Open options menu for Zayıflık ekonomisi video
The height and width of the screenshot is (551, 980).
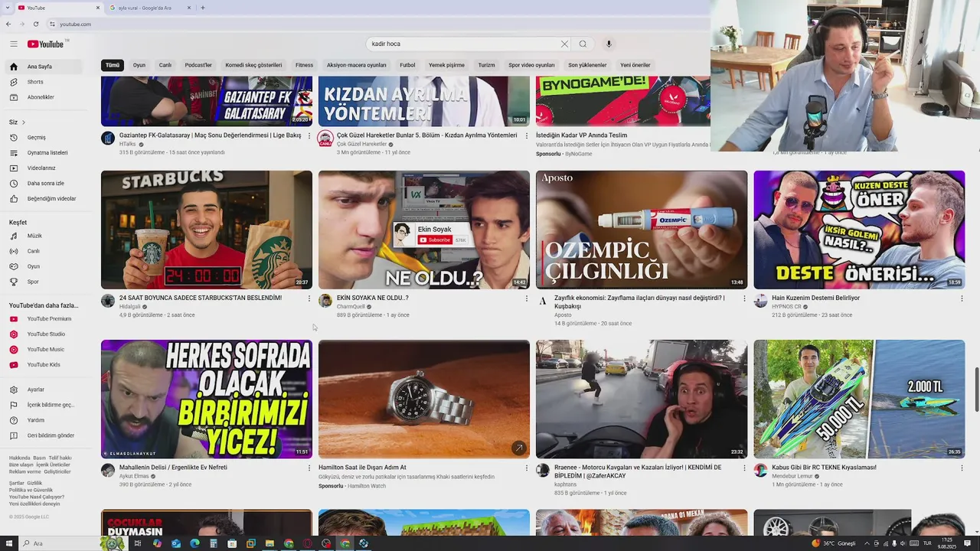(x=744, y=298)
